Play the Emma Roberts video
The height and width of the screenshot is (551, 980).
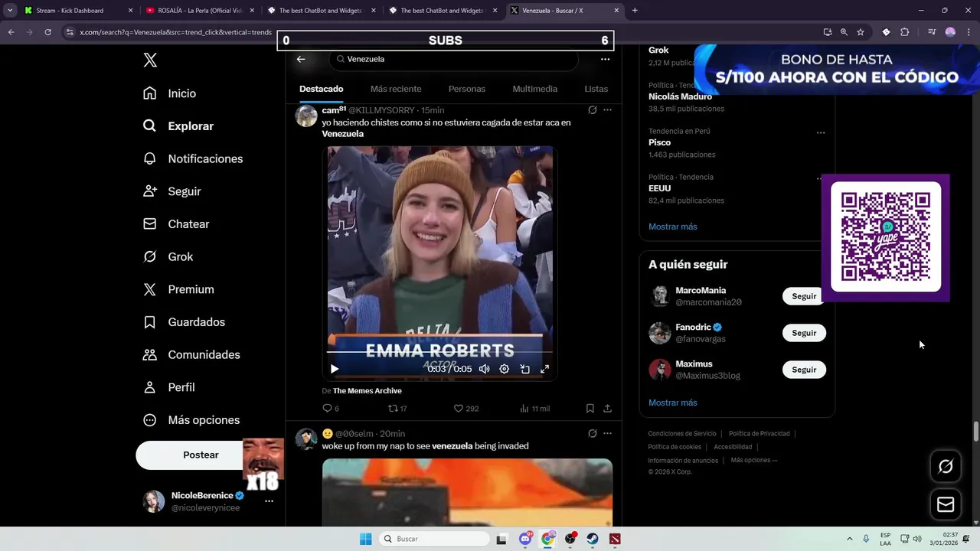(335, 369)
